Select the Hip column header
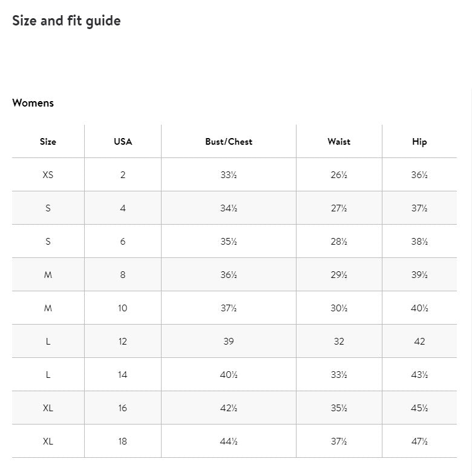Image resolution: width=472 pixels, height=476 pixels. pyautogui.click(x=419, y=142)
